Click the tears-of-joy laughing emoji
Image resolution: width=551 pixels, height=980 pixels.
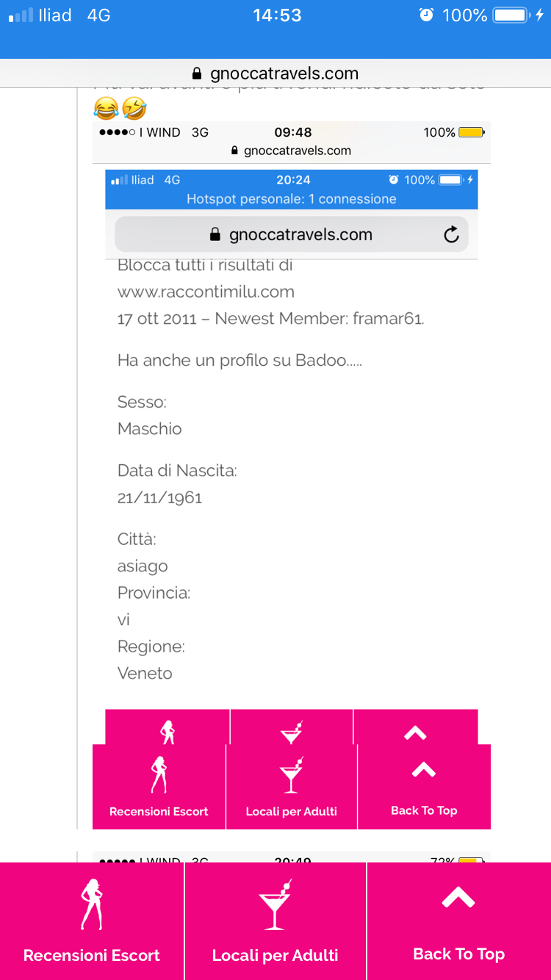tap(106, 109)
